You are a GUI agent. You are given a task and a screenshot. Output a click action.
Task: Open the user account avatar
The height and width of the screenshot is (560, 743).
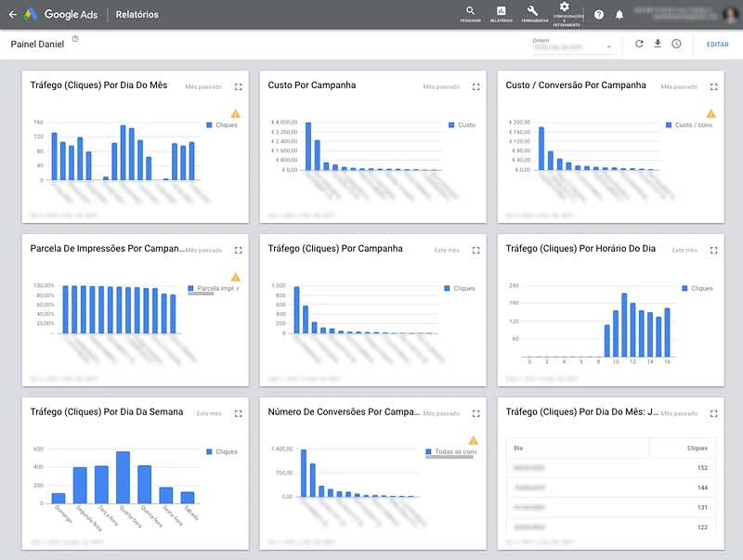coord(731,15)
